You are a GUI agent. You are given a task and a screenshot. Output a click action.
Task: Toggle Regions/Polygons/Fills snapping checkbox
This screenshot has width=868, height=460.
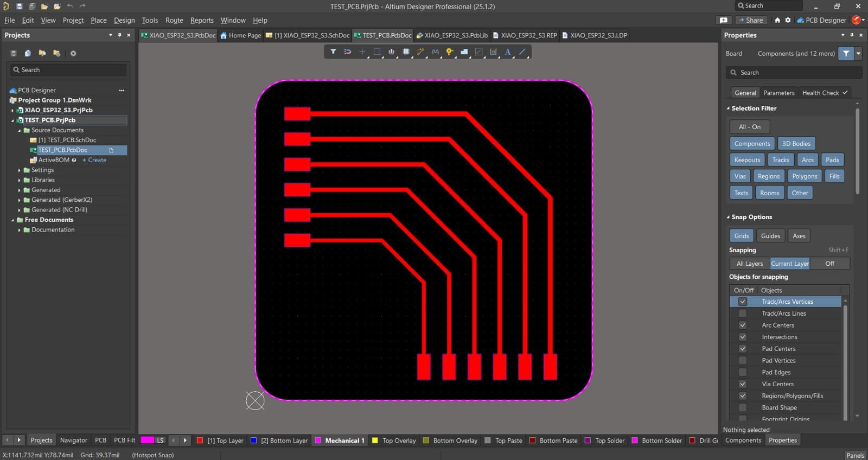(x=743, y=396)
